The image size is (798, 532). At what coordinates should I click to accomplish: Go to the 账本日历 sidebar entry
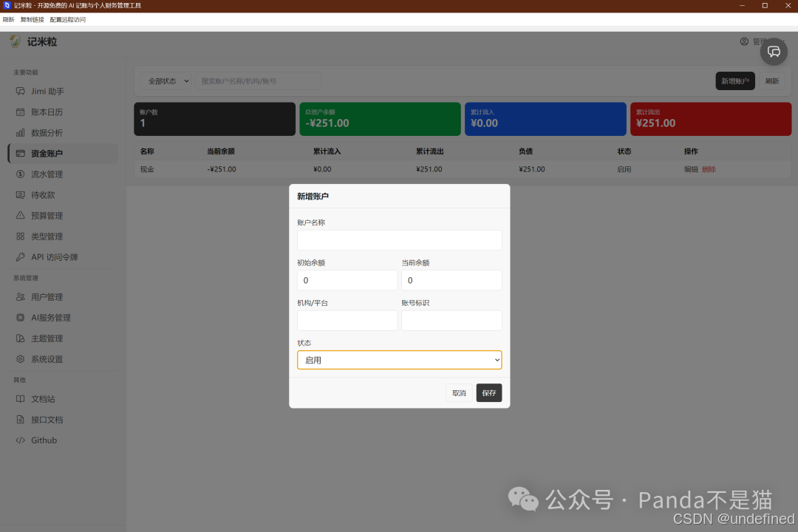(x=63, y=112)
